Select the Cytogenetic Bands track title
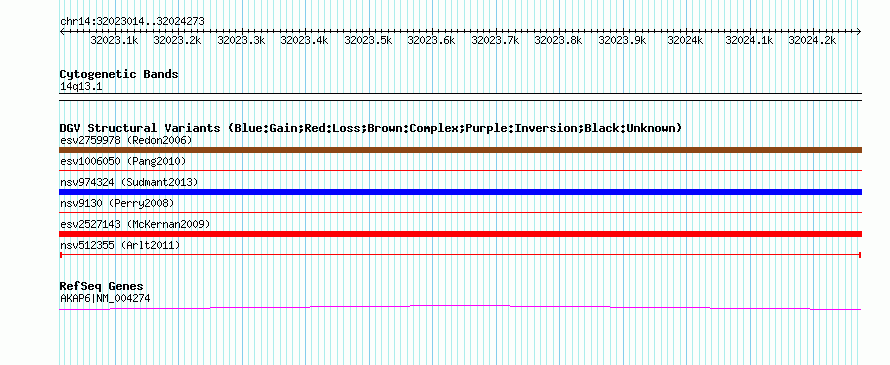This screenshot has height=365, width=890. click(119, 74)
